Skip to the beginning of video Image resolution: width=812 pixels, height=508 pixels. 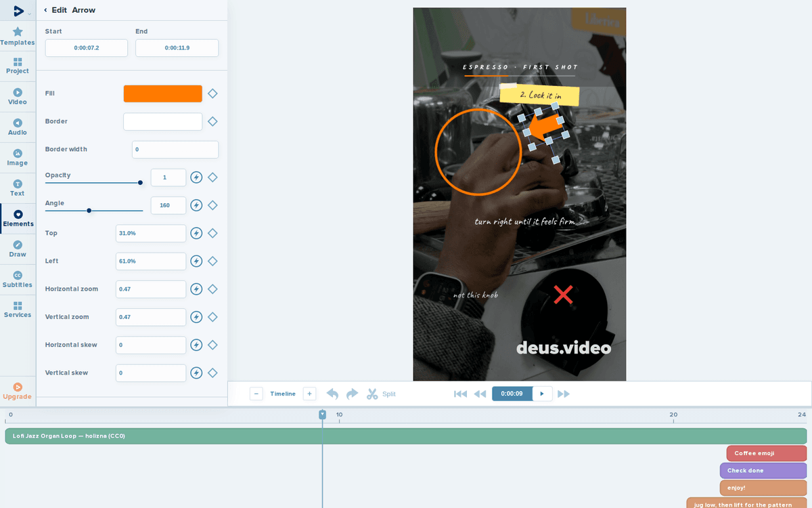(x=461, y=394)
